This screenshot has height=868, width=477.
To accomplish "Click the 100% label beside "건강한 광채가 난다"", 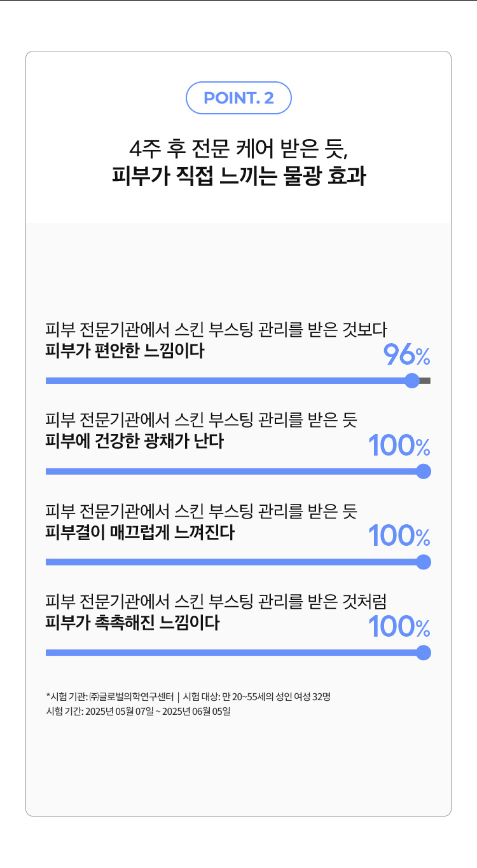I will tap(399, 447).
